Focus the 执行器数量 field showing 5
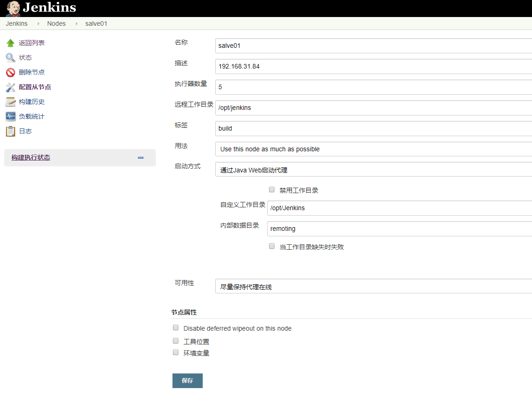This screenshot has width=532, height=401. coord(373,87)
